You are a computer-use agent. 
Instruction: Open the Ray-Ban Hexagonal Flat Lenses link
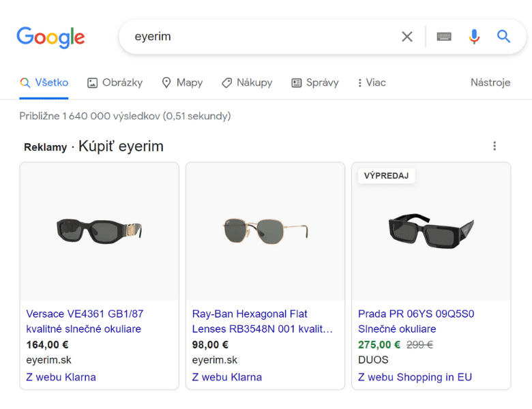pyautogui.click(x=263, y=321)
